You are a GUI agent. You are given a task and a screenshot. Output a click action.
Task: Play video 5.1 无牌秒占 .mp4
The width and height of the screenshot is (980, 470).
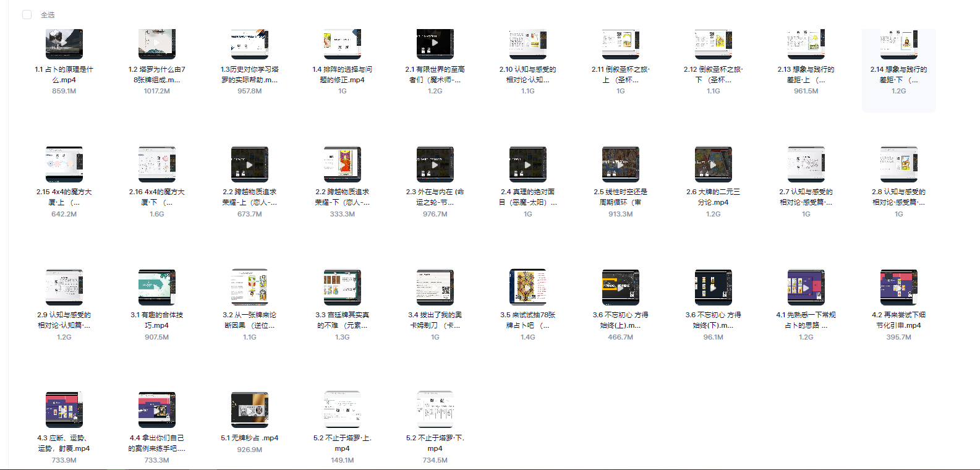[x=250, y=409]
